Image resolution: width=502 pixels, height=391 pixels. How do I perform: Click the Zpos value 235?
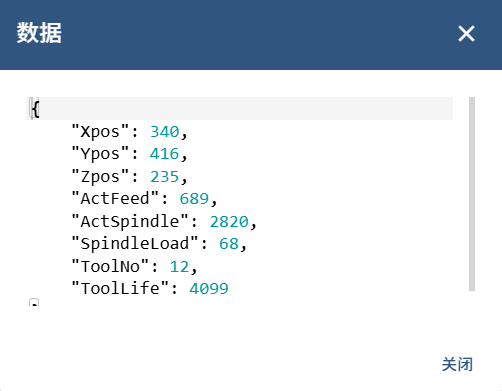pyautogui.click(x=165, y=177)
